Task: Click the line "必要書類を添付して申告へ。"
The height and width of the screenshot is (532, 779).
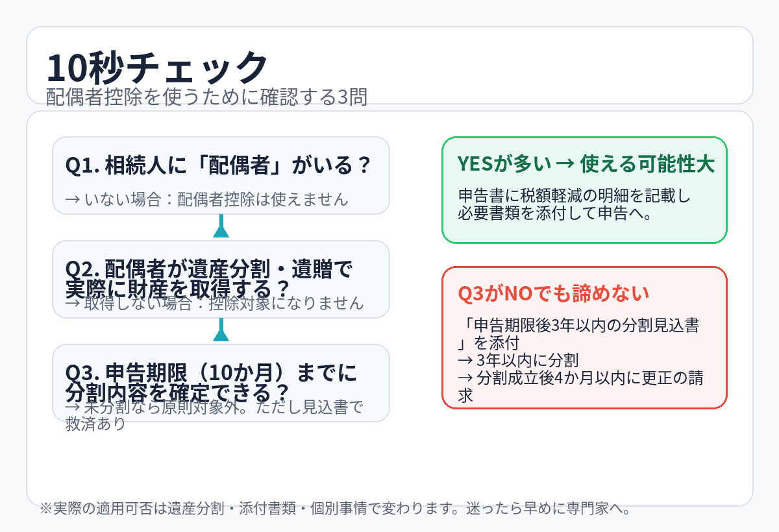Action: coord(555,213)
